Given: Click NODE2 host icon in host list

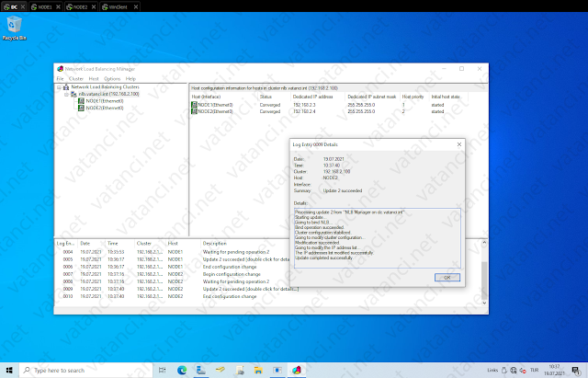Looking at the screenshot, I should click(x=194, y=111).
